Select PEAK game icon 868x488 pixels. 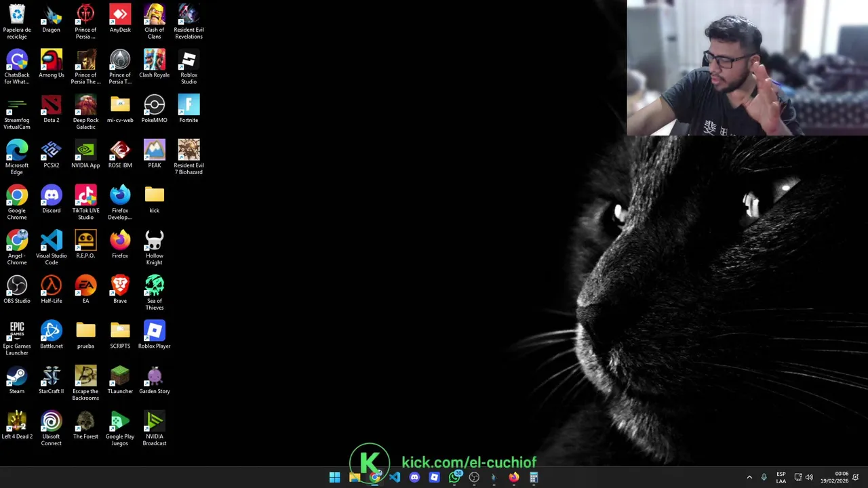click(154, 154)
